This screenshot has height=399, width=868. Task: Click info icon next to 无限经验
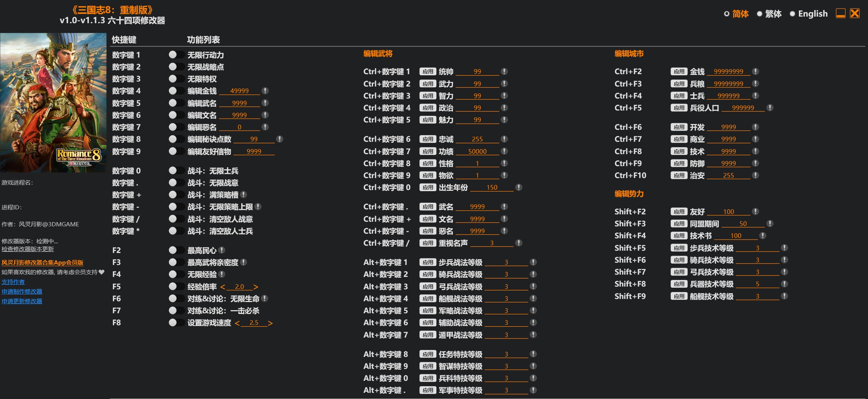(222, 274)
